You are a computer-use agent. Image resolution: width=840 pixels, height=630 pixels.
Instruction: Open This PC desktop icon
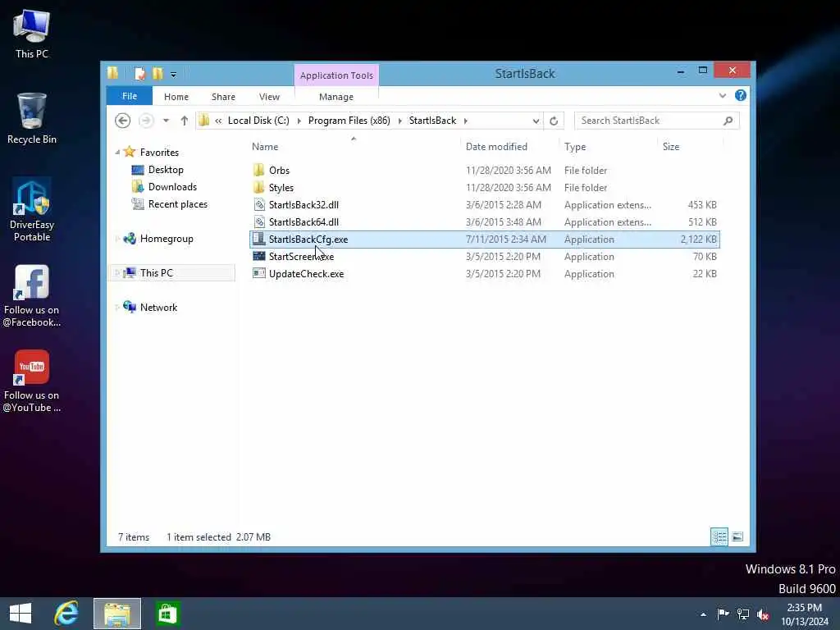click(32, 34)
